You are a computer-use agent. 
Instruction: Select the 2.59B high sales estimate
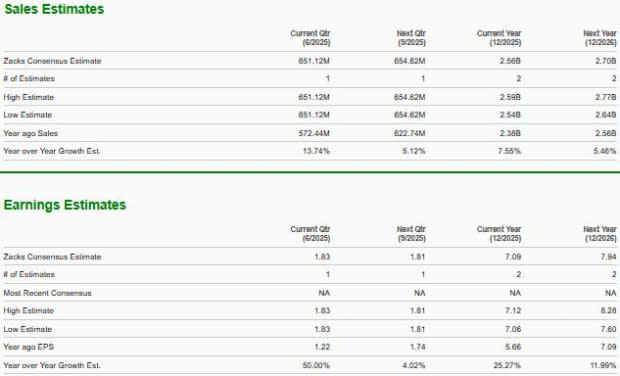click(510, 97)
